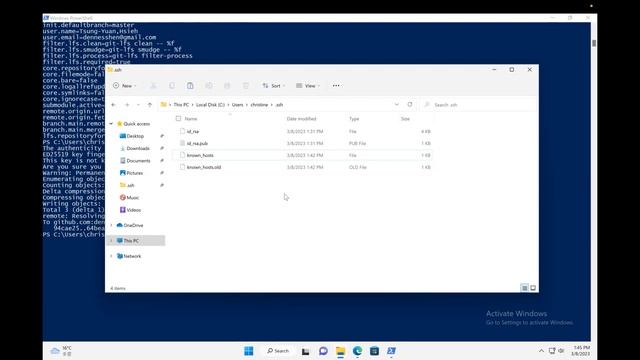640x360 pixels.
Task: Click christine in the address breadcrumb
Action: pos(259,105)
